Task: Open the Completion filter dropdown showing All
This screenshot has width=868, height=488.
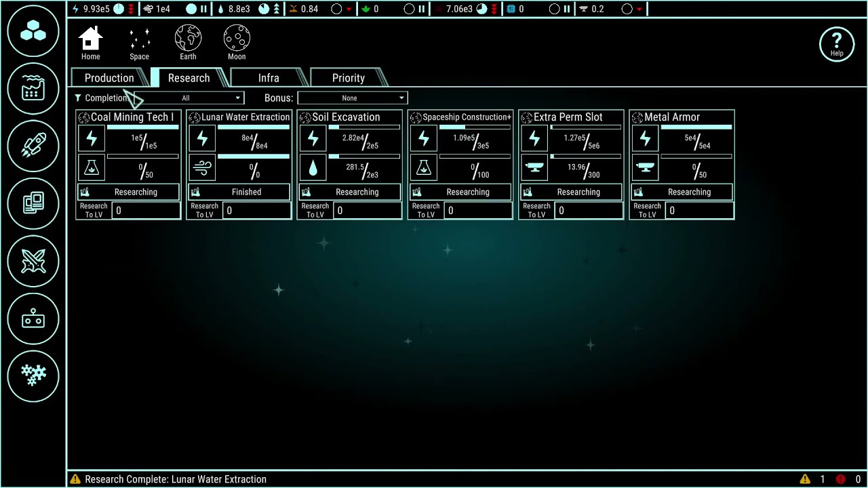Action: pos(189,98)
